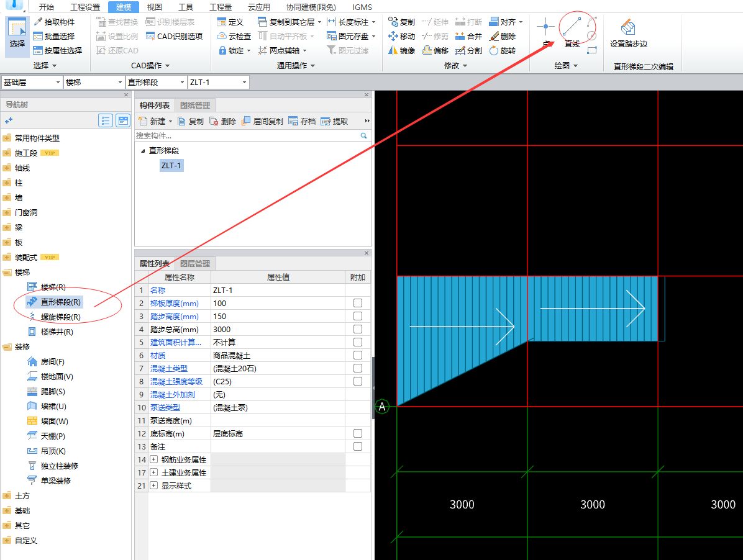Click the 拾取构件 pick component tool

coord(58,22)
